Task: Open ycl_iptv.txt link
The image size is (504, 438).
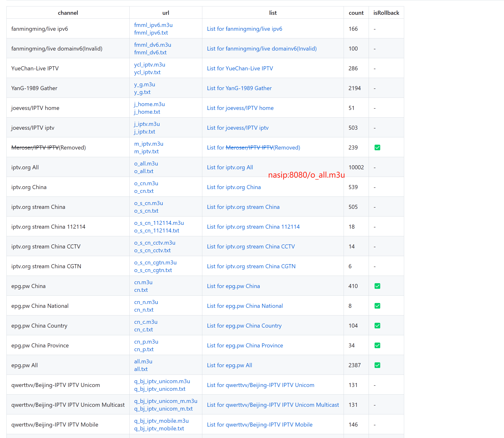Action: [147, 72]
